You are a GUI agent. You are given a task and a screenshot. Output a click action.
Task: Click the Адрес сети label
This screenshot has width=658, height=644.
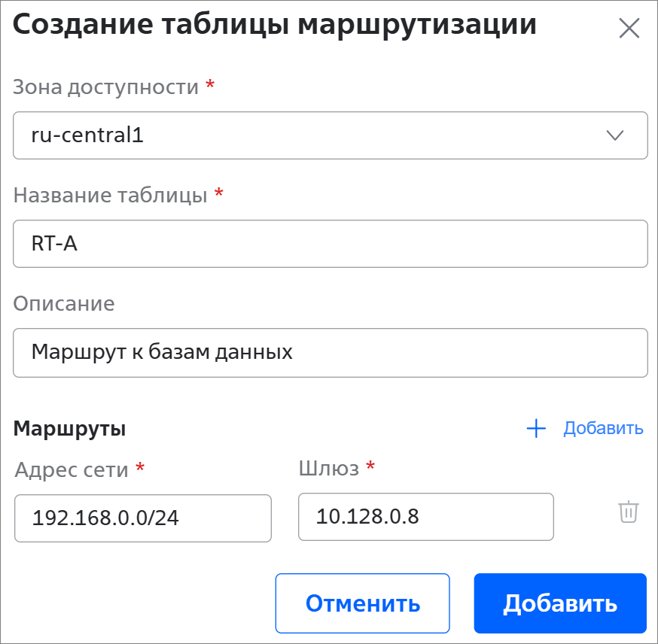[x=72, y=470]
